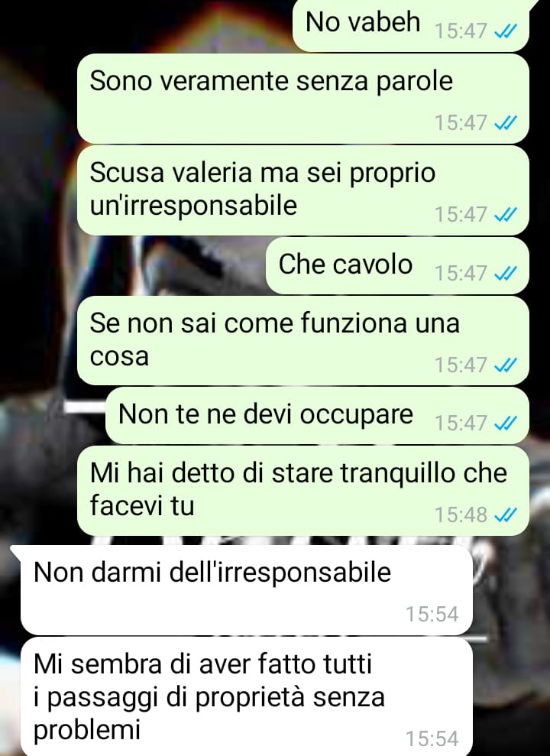Click the double checkmark on 'Non te ne devi occupare'
Screen dimensions: 550x756
click(x=506, y=423)
